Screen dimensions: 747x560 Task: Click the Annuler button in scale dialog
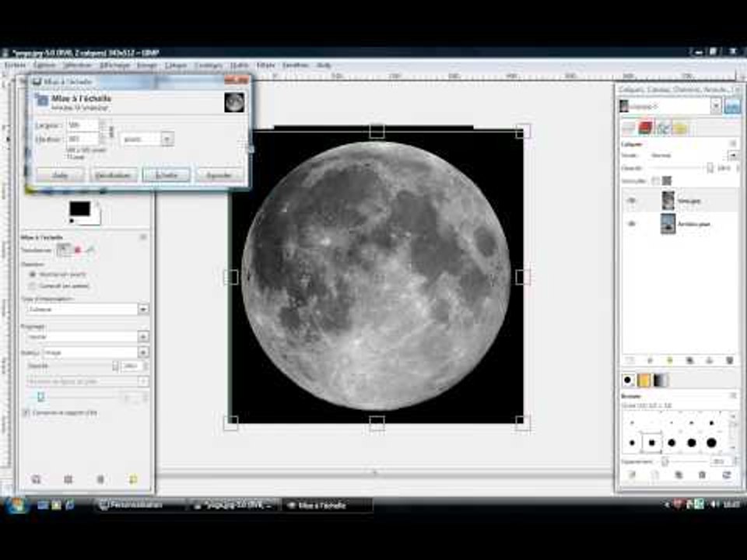point(219,175)
